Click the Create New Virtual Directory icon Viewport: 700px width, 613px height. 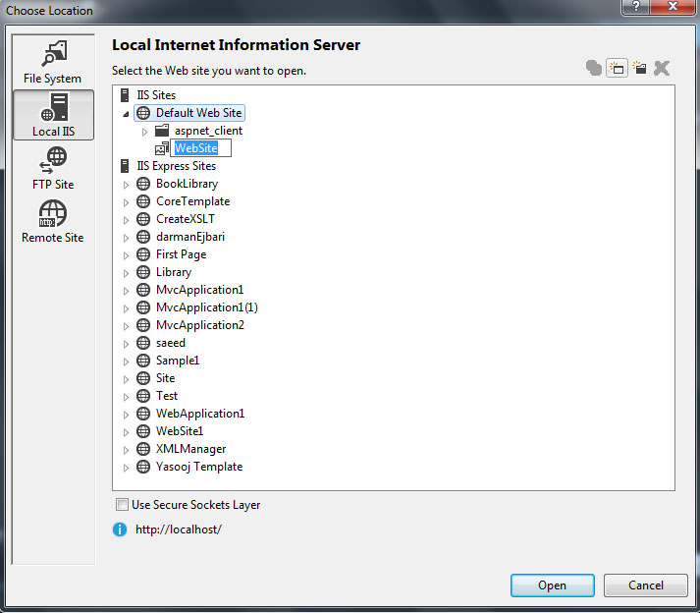click(x=639, y=68)
